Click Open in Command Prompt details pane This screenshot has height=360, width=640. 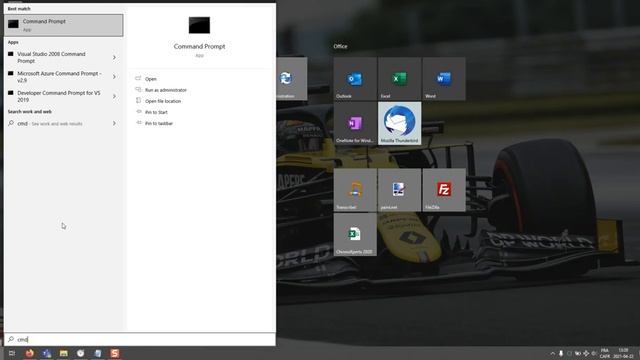(151, 79)
